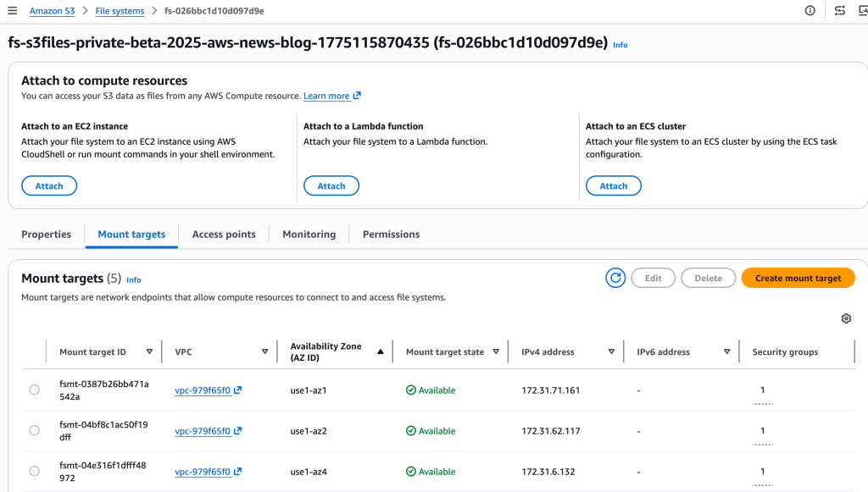868x492 pixels.
Task: Select the fsmt-04e316f1dfff48972 row radio button
Action: (x=34, y=471)
